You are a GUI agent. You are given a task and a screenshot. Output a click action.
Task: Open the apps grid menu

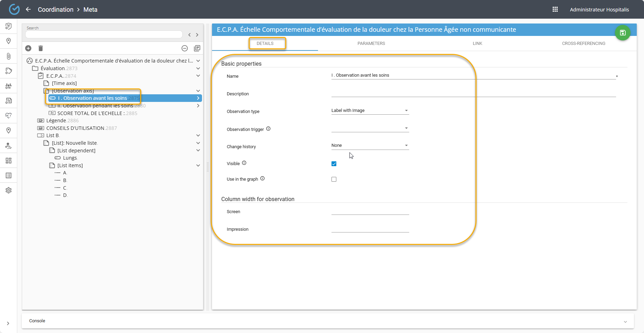point(555,9)
